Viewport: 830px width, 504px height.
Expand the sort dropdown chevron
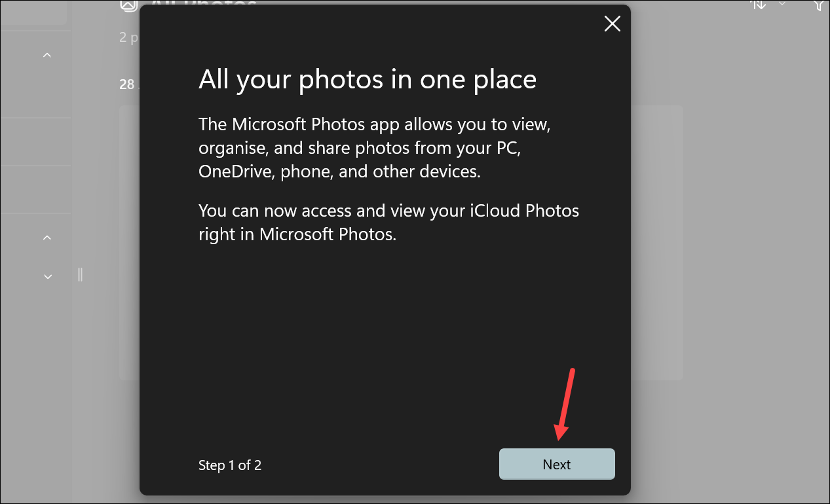[x=782, y=4]
